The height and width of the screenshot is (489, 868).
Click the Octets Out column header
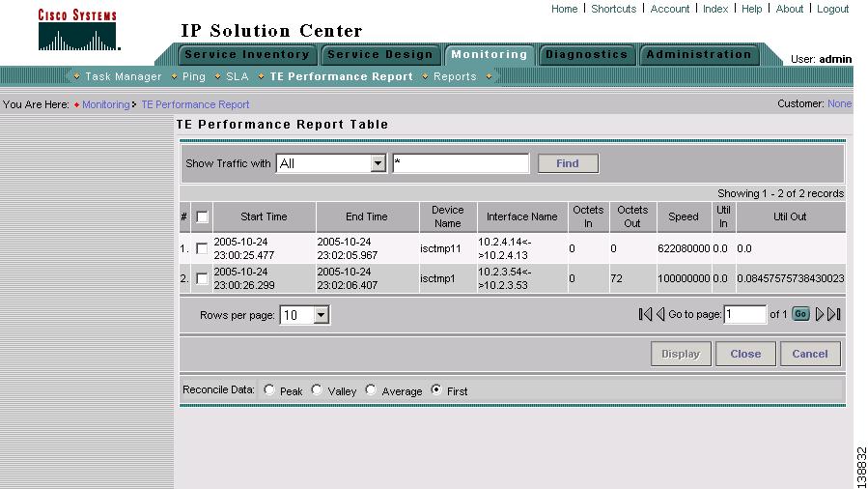[x=632, y=217]
